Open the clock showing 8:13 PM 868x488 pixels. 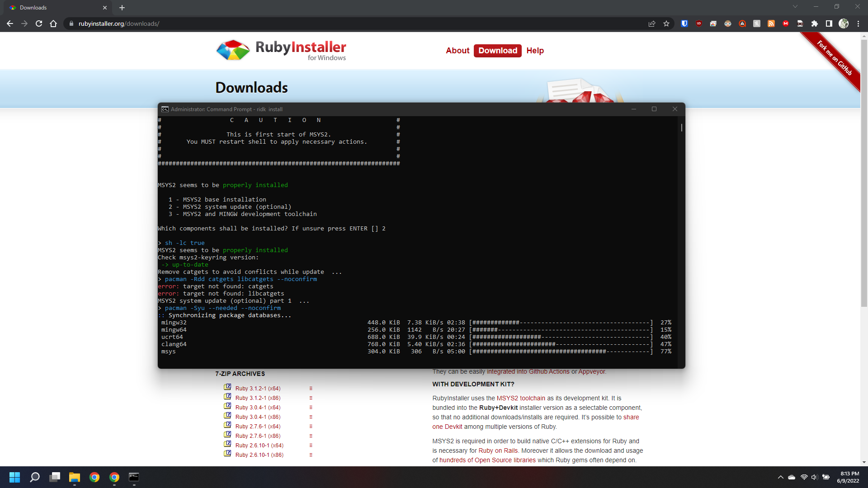point(848,477)
